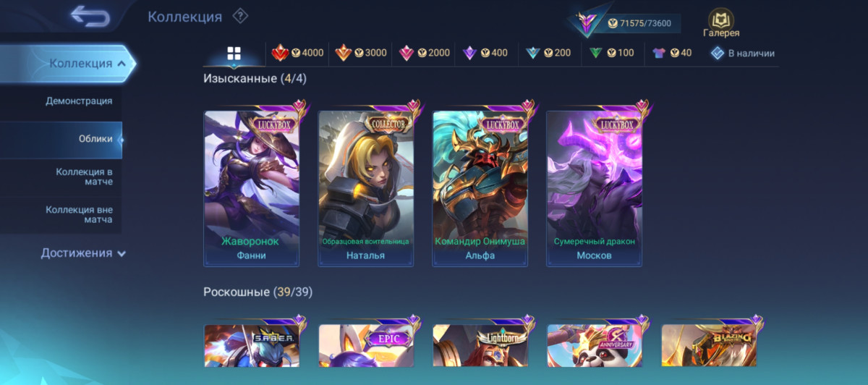The image size is (868, 385).
Task: Expand the Достижения sidebar section
Action: tap(83, 253)
